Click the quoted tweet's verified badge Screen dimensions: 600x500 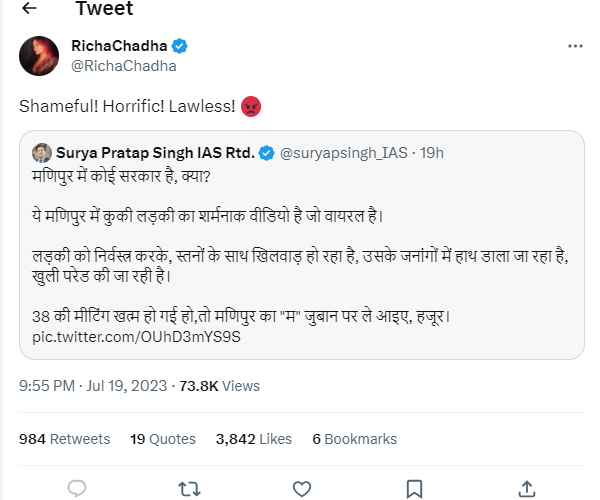point(268,153)
